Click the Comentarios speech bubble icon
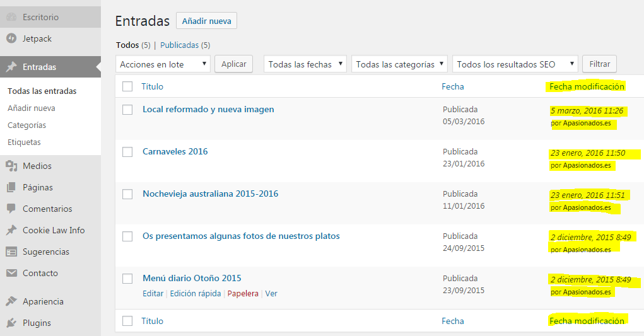 [x=11, y=209]
